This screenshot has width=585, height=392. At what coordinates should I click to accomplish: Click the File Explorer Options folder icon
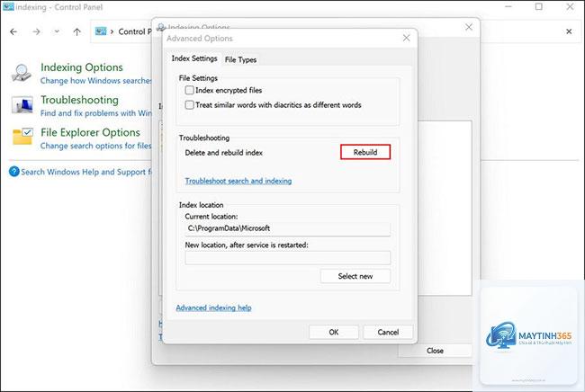pos(22,136)
